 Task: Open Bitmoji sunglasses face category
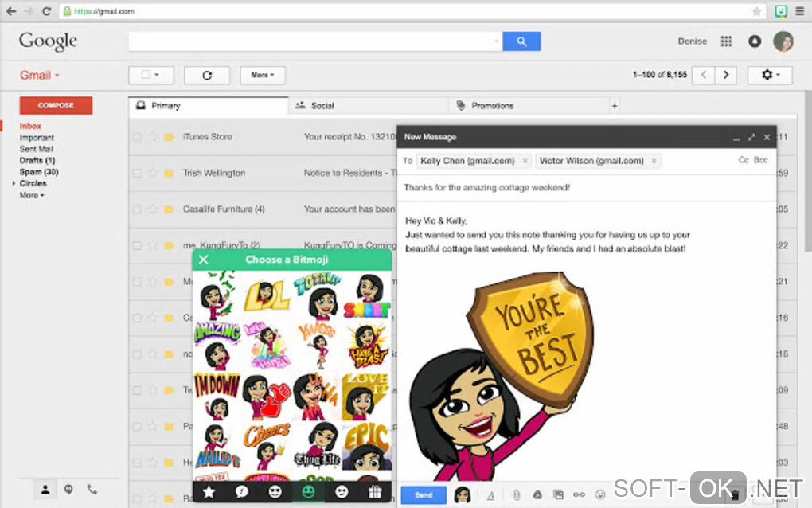tap(275, 492)
